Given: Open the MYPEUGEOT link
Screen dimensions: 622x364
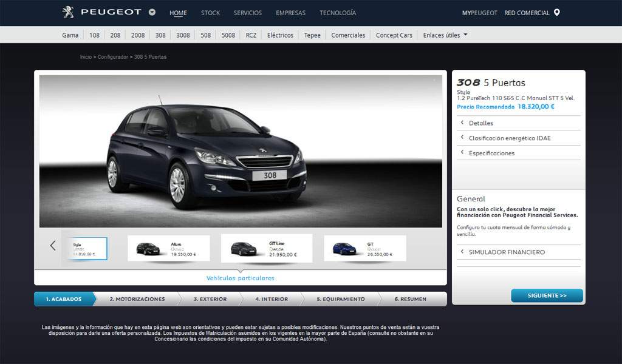Looking at the screenshot, I should (x=480, y=13).
